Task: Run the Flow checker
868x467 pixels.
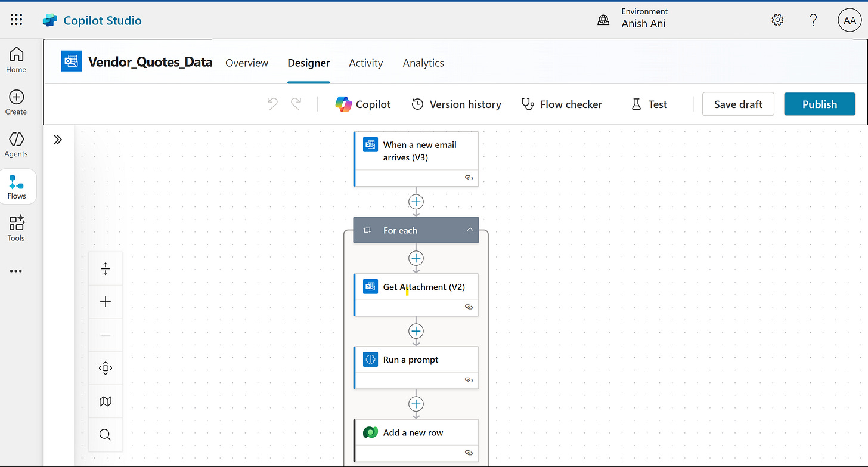Action: pos(562,104)
